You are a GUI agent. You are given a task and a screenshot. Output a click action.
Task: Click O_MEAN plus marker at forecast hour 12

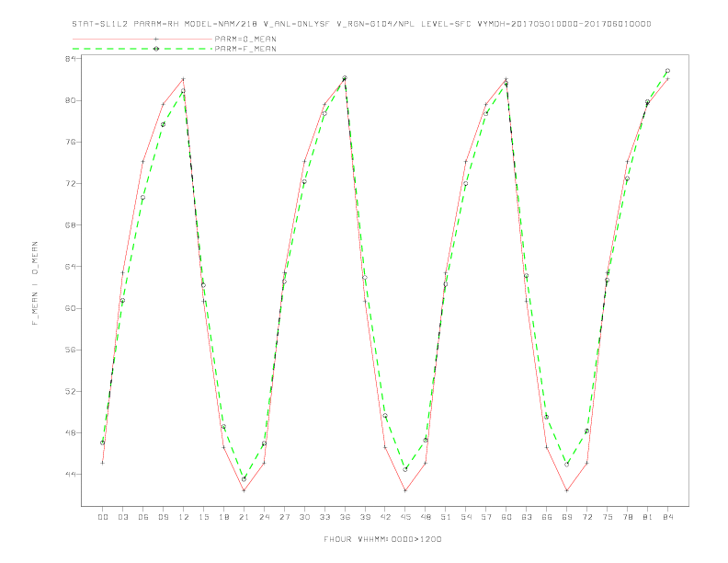pos(184,79)
